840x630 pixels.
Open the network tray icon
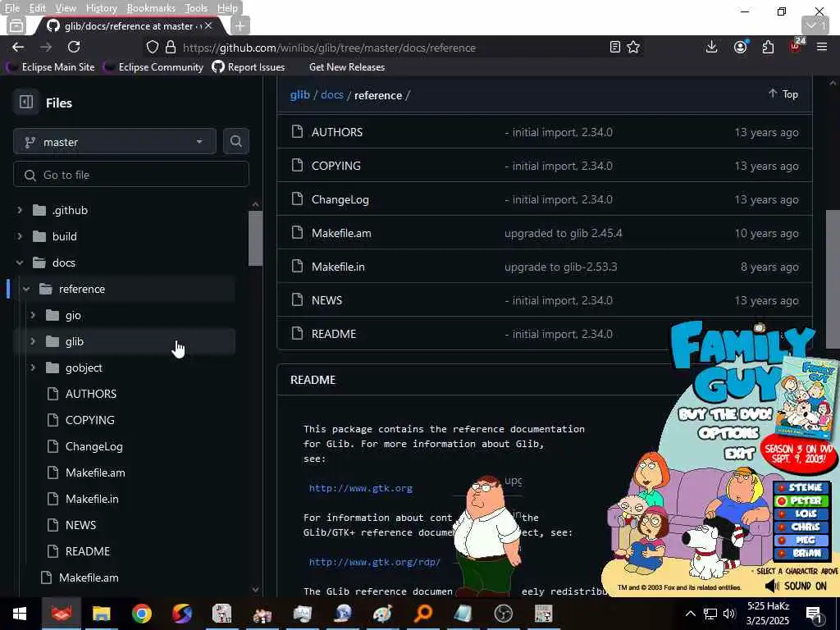click(710, 614)
